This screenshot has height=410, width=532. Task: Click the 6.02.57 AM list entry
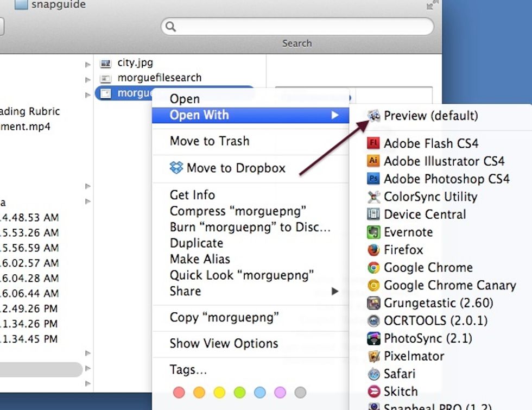[x=29, y=263]
